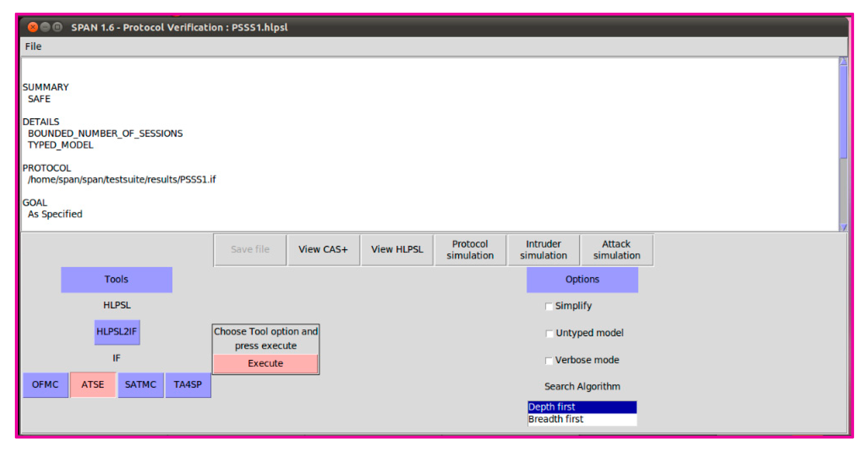Start Intruder simulation

(543, 249)
